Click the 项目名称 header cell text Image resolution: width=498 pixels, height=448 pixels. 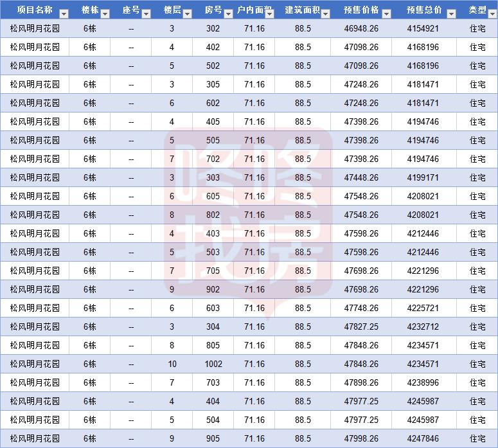tap(34, 10)
